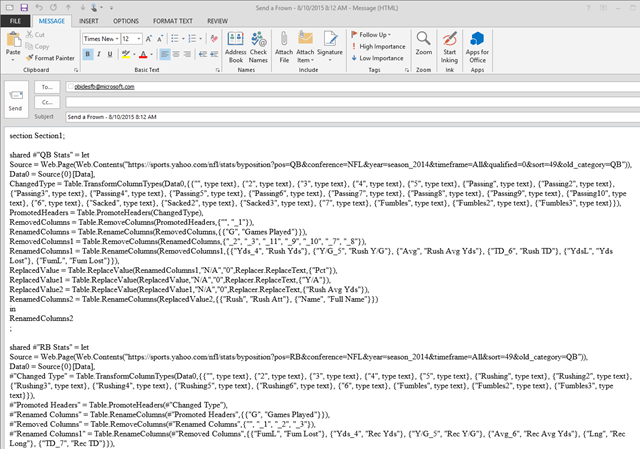Increase the paragraph indent
This screenshot has height=449, width=640.
click(x=214, y=54)
